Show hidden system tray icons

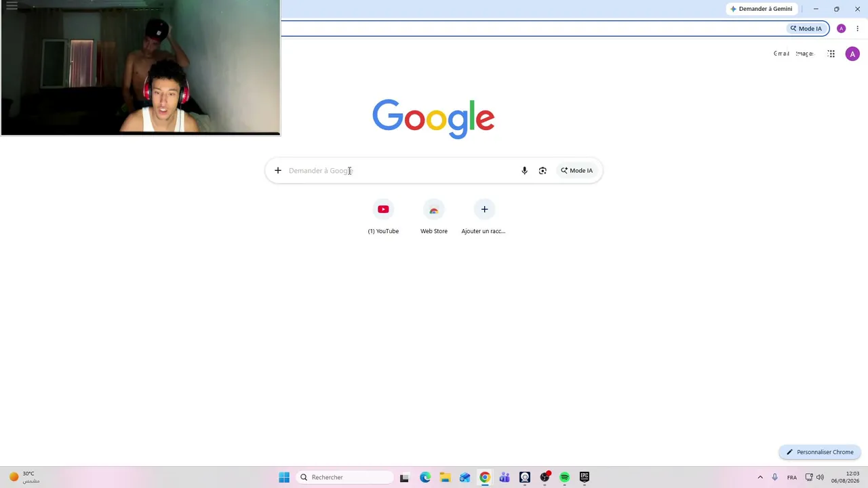[760, 477]
